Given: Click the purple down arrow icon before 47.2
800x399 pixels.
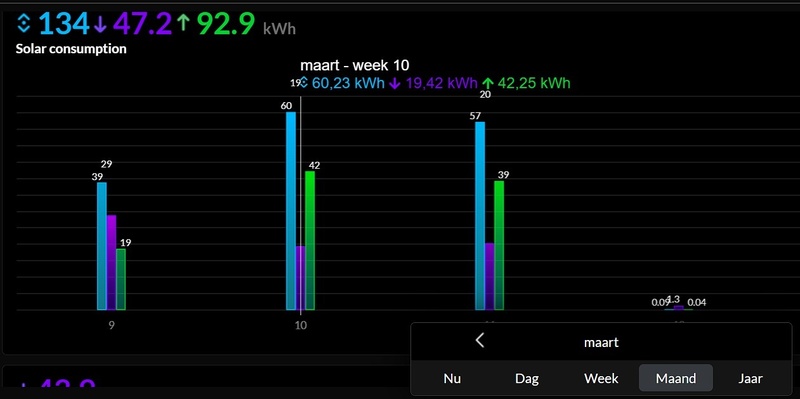Looking at the screenshot, I should point(100,23).
